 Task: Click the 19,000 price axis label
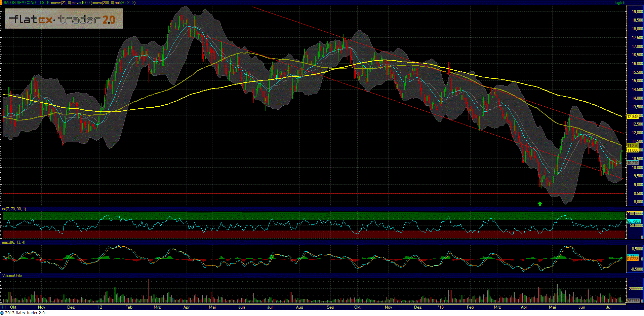coord(638,12)
